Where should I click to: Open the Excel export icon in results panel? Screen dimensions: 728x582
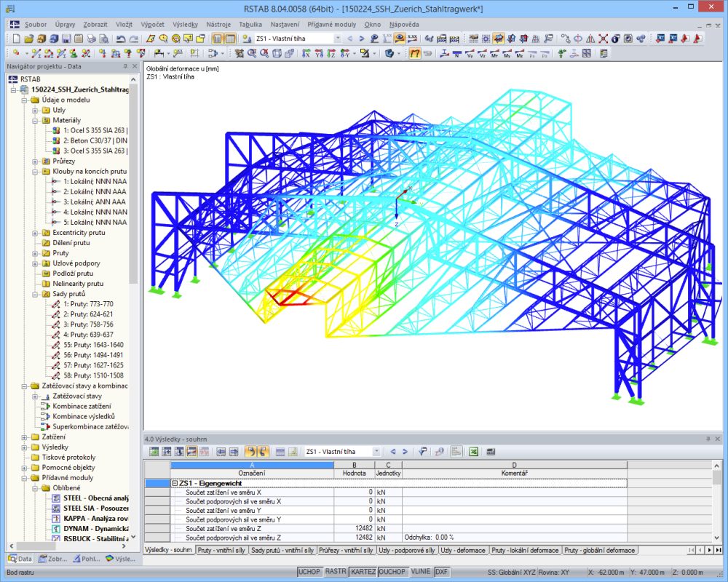[472, 451]
